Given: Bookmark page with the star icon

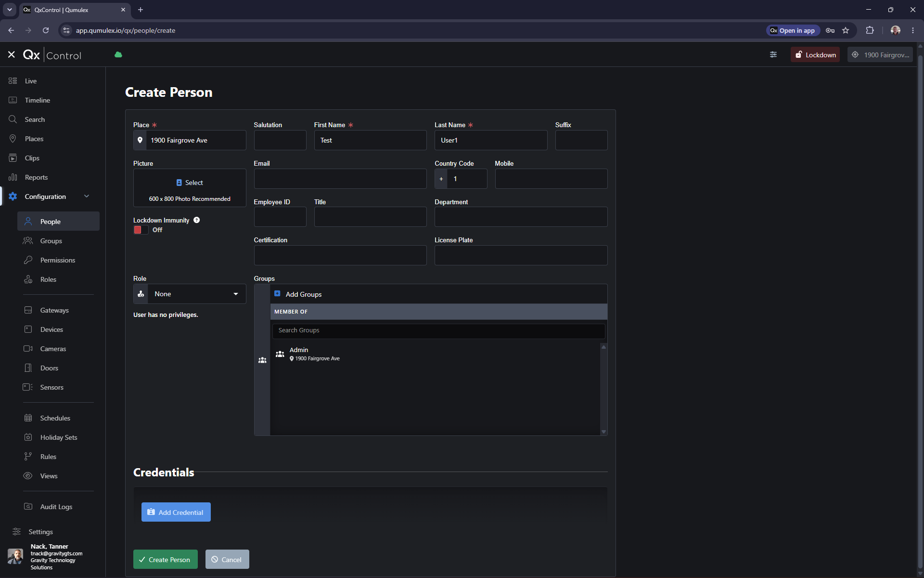Looking at the screenshot, I should click(846, 30).
